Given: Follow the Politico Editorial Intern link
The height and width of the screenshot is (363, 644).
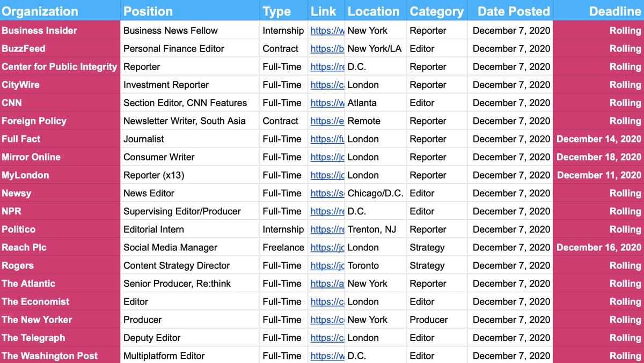Looking at the screenshot, I should coord(327,229).
